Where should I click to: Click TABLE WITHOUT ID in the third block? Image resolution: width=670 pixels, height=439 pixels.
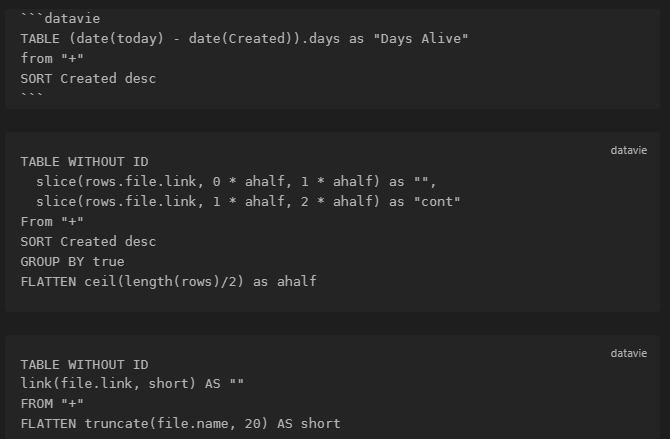click(84, 364)
